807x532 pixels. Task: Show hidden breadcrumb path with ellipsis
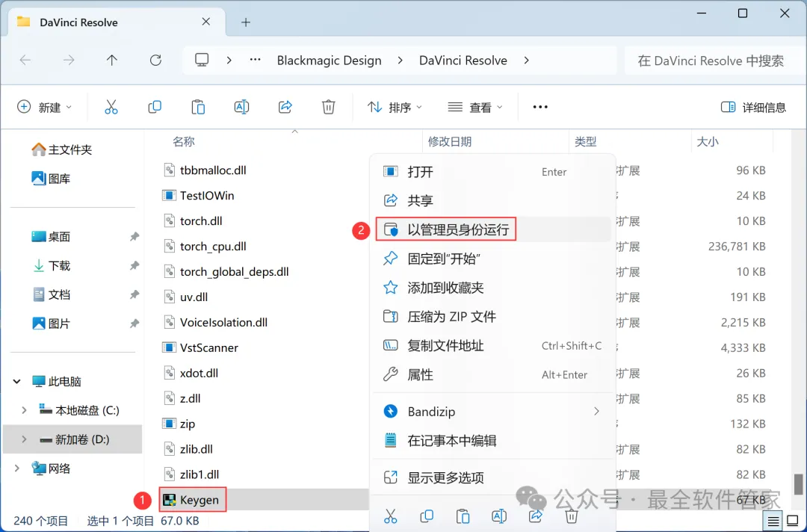coord(256,60)
